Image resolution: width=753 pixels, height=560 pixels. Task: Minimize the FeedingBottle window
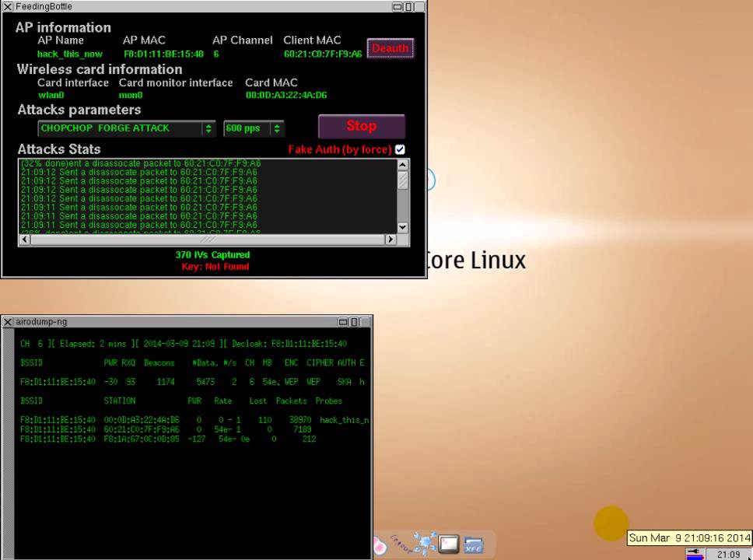click(x=398, y=7)
